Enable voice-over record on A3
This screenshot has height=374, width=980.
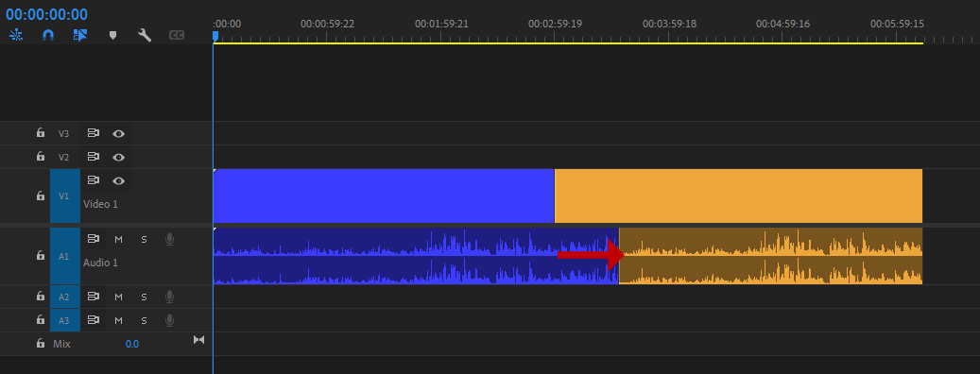tap(169, 320)
